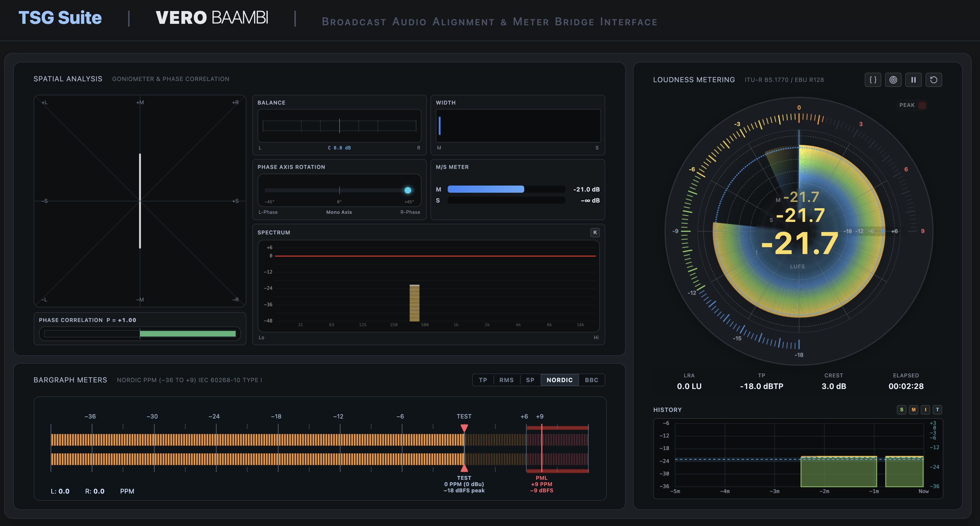The image size is (980, 526).
Task: Click the yellow spectrum bar near 500 Hz
Action: (x=414, y=303)
